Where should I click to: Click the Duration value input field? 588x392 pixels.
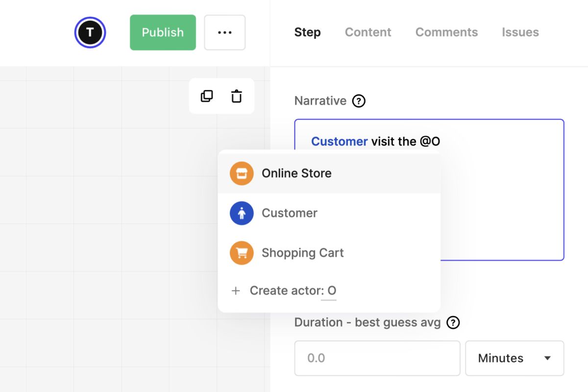click(377, 358)
